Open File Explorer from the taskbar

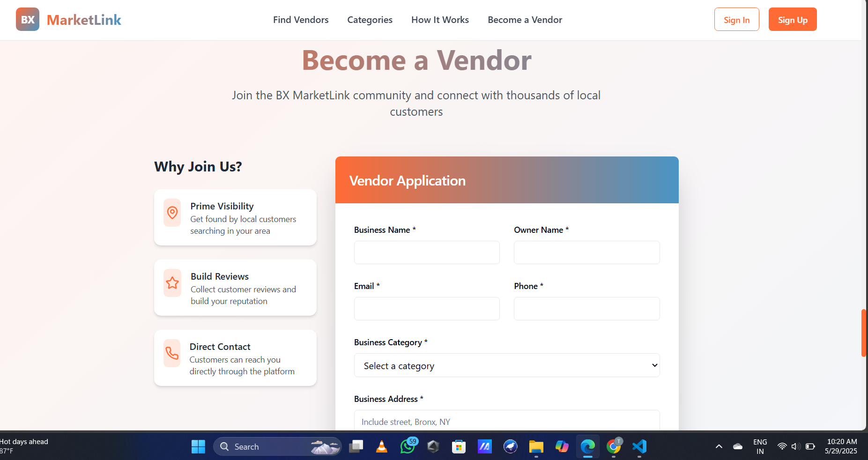click(536, 446)
